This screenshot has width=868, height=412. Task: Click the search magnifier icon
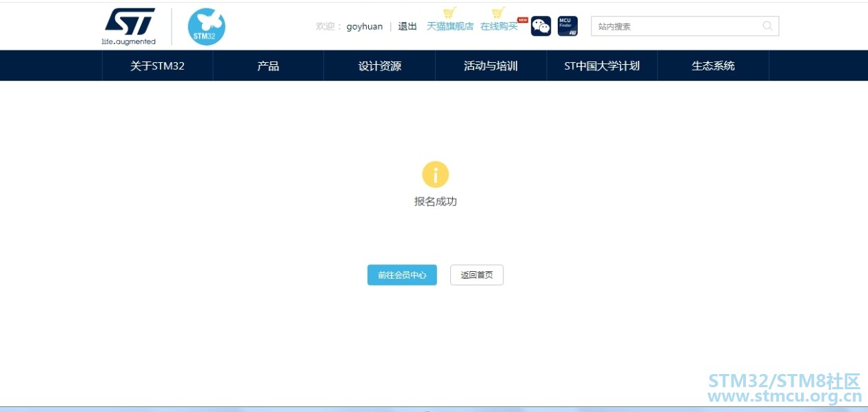tap(767, 26)
